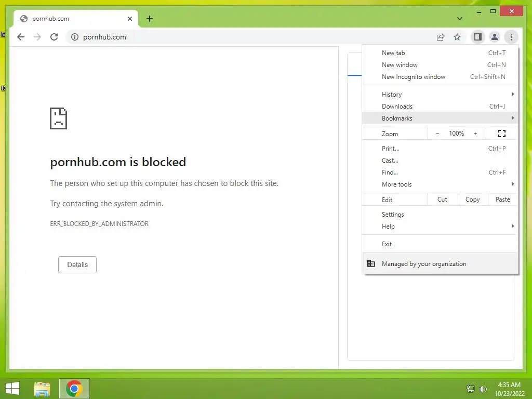The image size is (532, 399).
Task: Expand More tools submenu
Action: (440, 184)
